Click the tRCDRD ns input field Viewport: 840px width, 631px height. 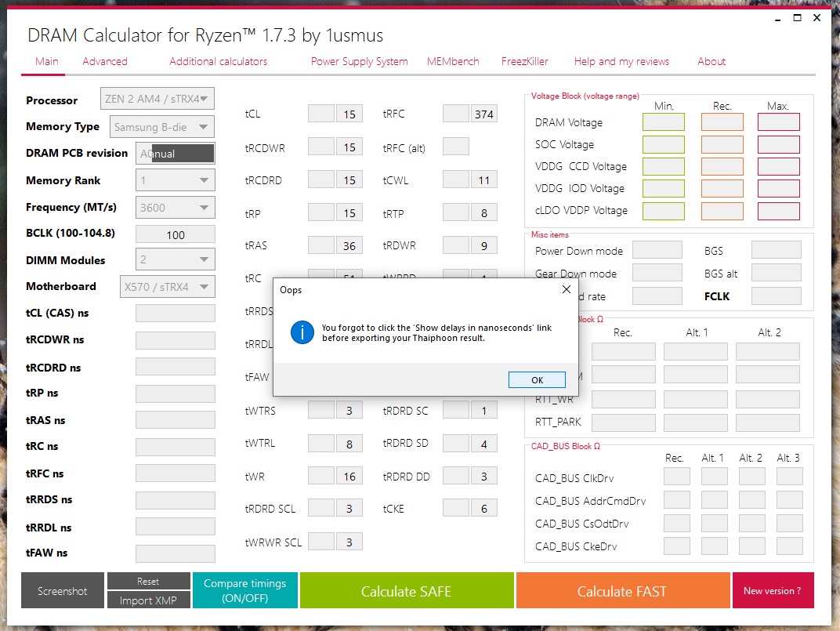click(176, 367)
